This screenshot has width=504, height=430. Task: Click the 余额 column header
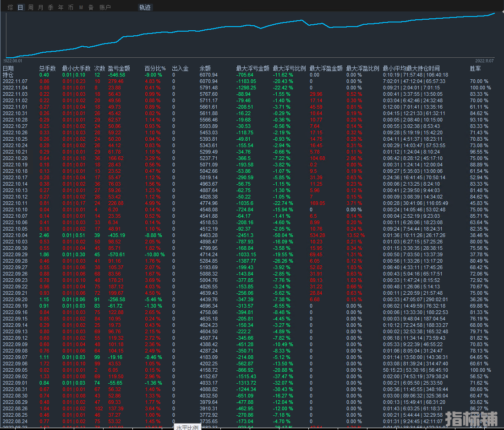205,68
